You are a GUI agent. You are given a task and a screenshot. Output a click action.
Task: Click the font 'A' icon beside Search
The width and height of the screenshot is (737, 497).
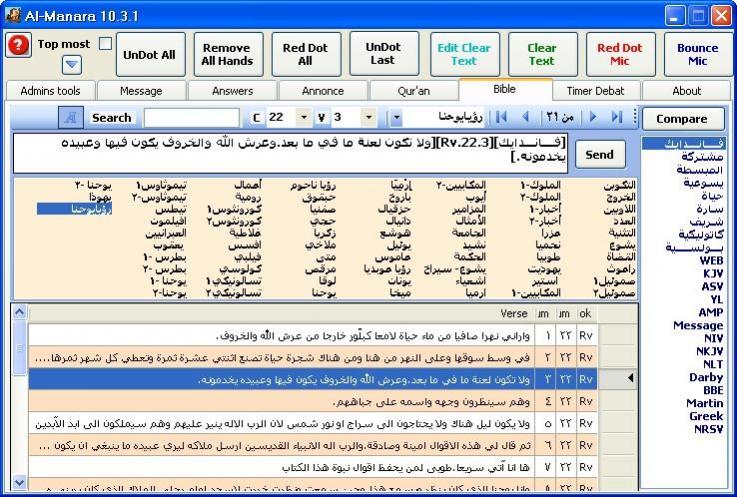(x=70, y=117)
